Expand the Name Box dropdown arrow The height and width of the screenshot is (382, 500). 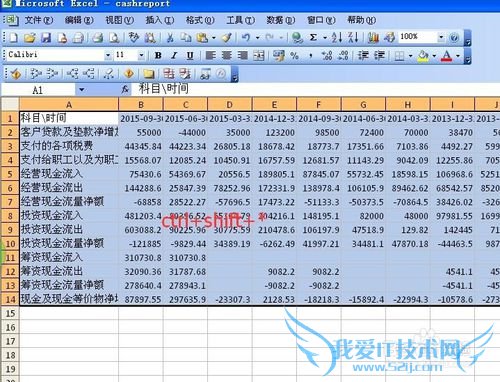[81, 89]
